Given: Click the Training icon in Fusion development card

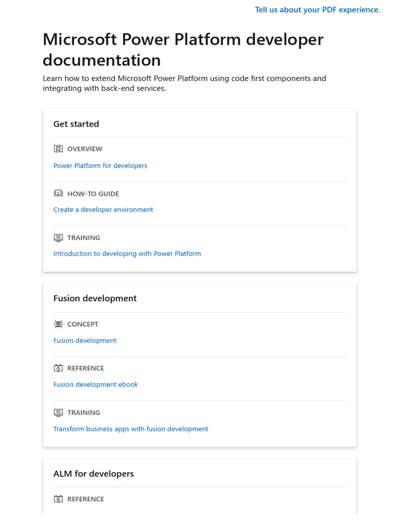Looking at the screenshot, I should [x=58, y=413].
